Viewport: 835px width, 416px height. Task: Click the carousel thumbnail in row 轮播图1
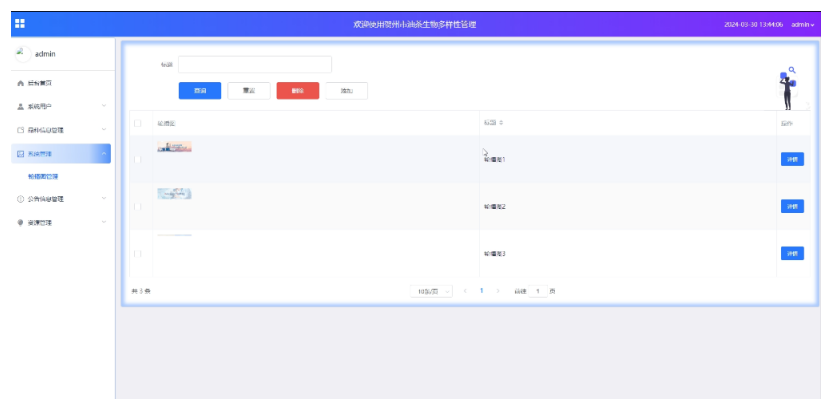tap(175, 146)
